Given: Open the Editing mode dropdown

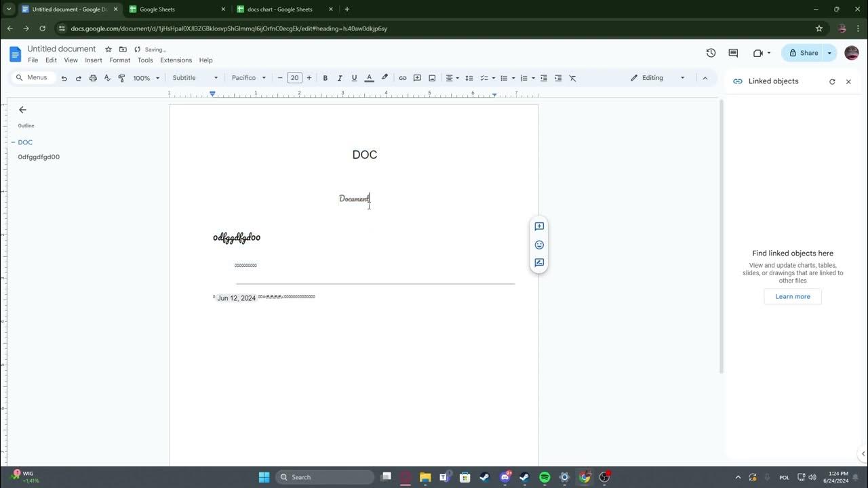Looking at the screenshot, I should (658, 78).
